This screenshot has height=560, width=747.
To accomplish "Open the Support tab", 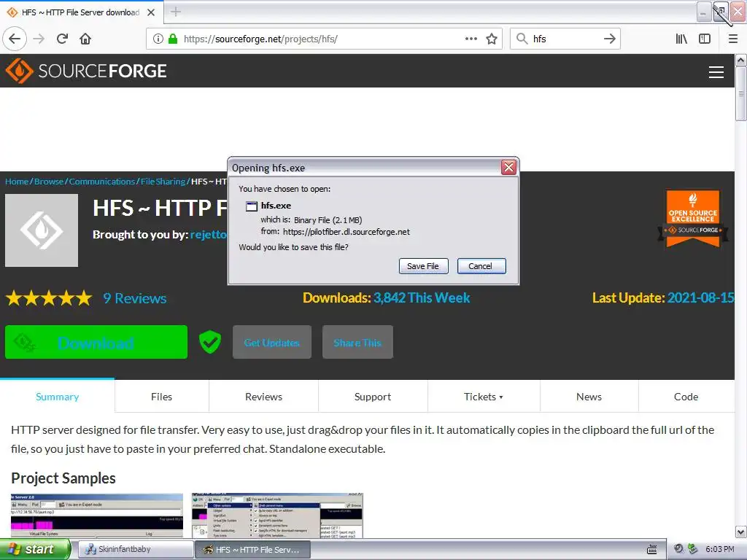I will tap(373, 396).
